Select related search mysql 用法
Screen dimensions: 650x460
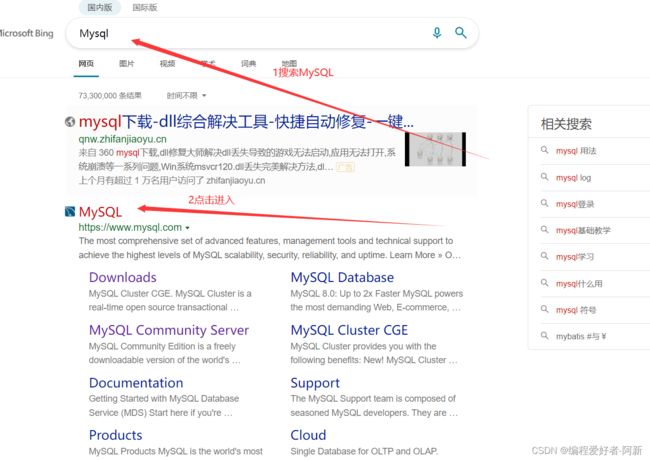(x=576, y=151)
